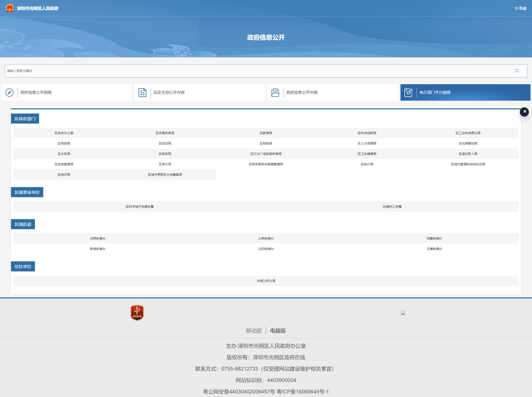Screen dimensions: 532x397
Task: Open 玉塘街道办 link
Action: point(434,249)
